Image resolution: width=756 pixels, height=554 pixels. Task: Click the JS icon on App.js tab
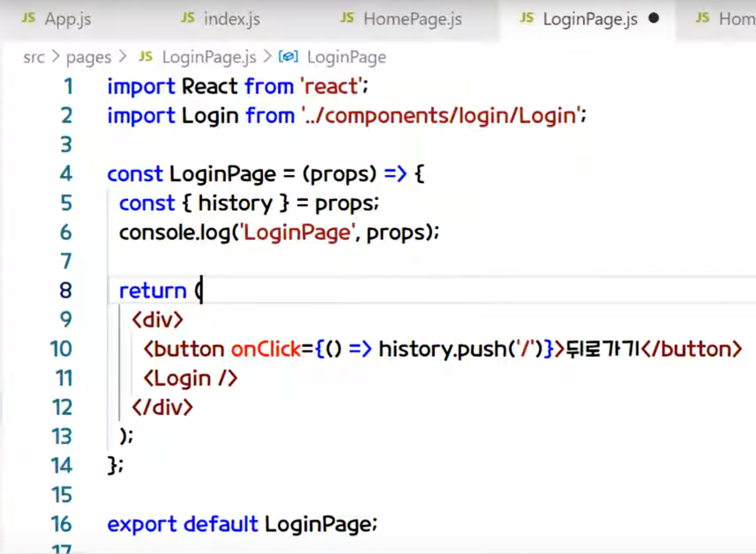tap(28, 18)
